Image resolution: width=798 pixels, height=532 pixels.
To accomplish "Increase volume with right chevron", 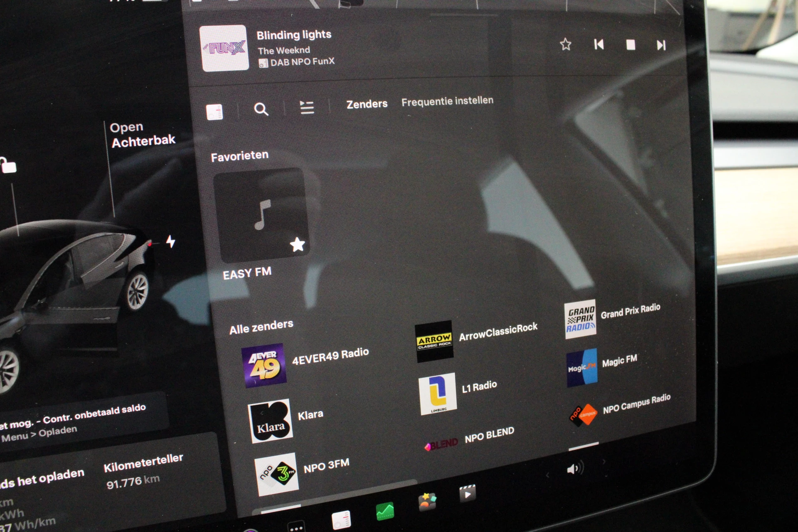I will tap(603, 461).
